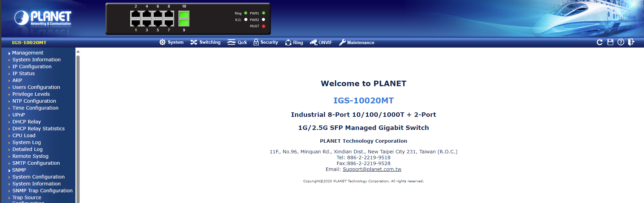Open the Support@planet.com.tw email link
This screenshot has width=644, height=203.
point(372,169)
